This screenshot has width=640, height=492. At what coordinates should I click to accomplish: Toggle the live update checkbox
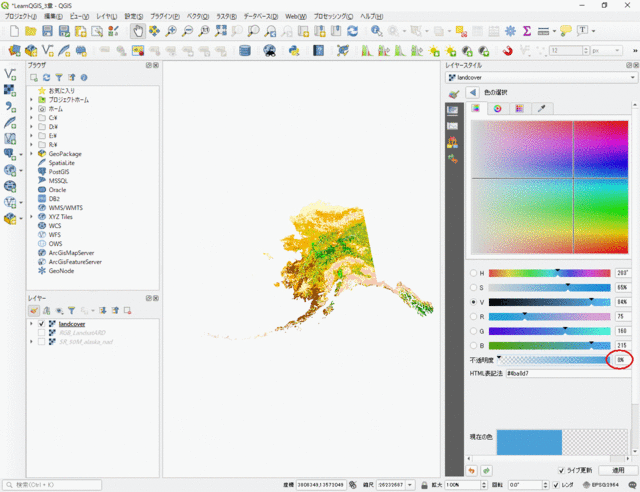click(561, 470)
